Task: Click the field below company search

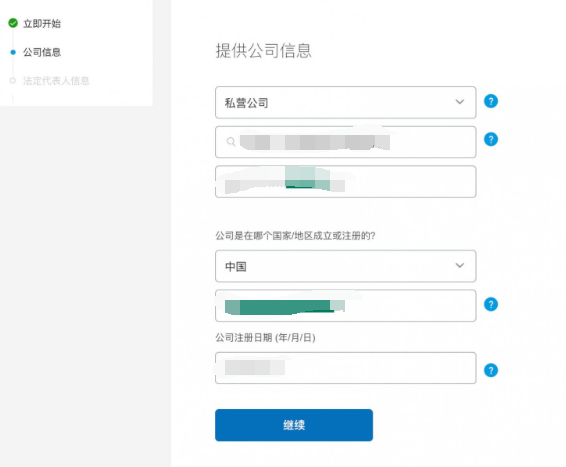Action: click(345, 182)
